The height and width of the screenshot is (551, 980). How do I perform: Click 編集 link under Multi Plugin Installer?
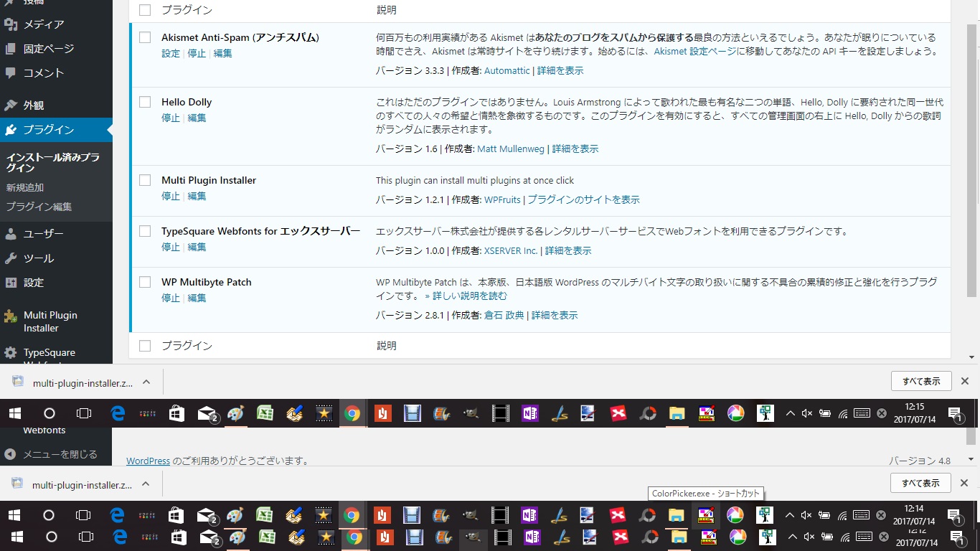click(197, 196)
